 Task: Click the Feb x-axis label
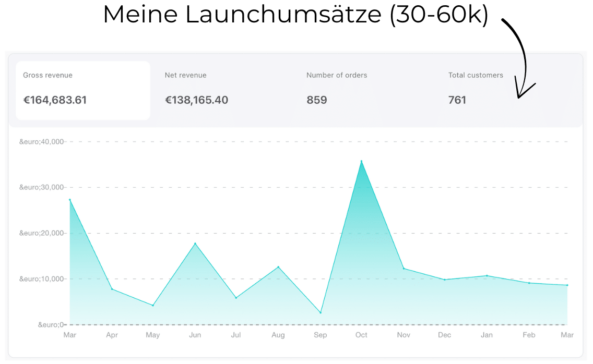(529, 335)
